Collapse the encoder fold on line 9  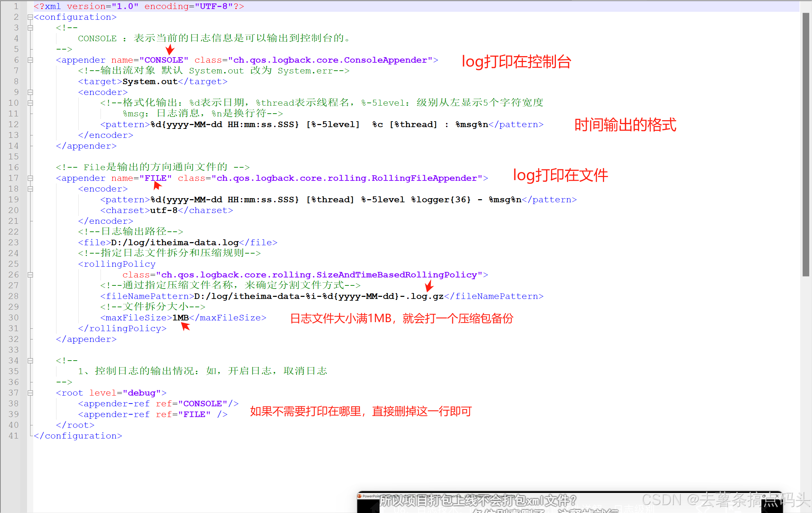tap(30, 92)
